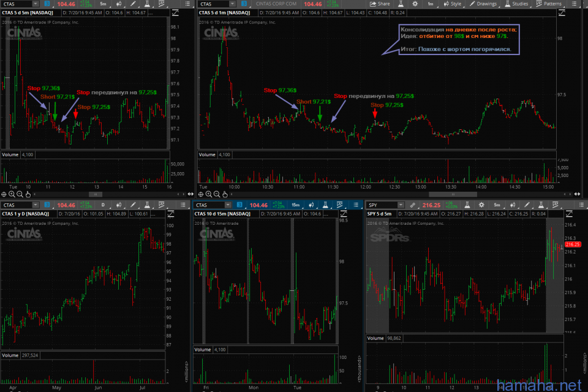Open list menu icon in CTAS 5m chart
This screenshot has width=588, height=392.
click(x=187, y=4)
